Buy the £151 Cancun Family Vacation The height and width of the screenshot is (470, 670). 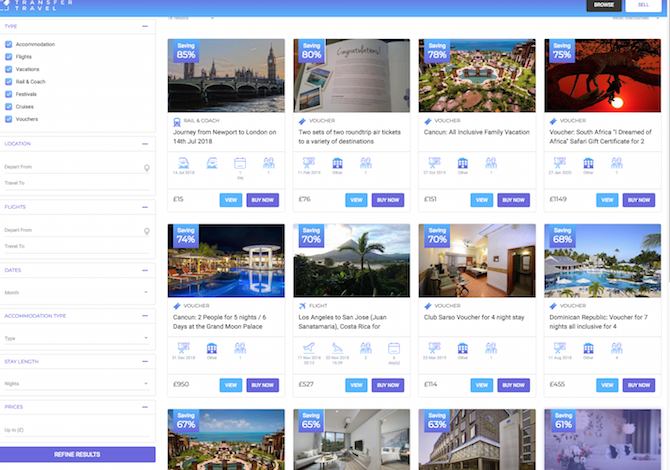tap(513, 200)
